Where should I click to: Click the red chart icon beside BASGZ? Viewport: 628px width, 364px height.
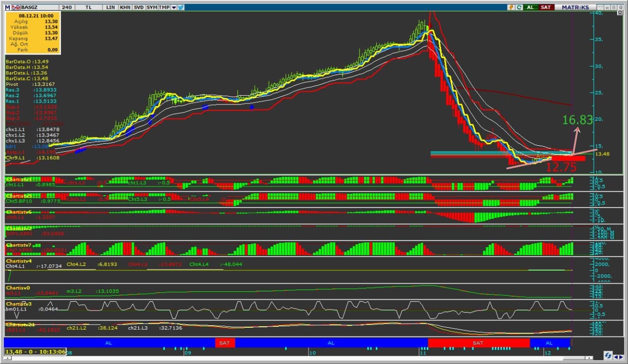[16, 7]
